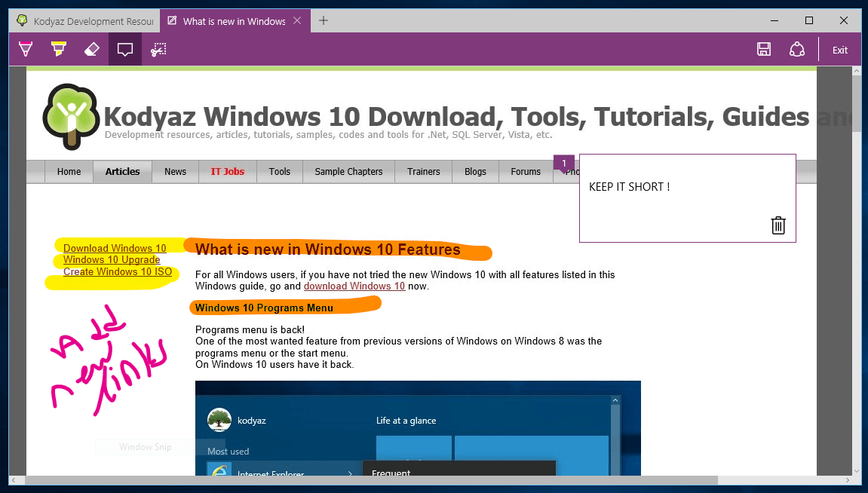868x493 pixels.
Task: Follow the Download Windows 10 sidebar link
Action: [x=115, y=248]
